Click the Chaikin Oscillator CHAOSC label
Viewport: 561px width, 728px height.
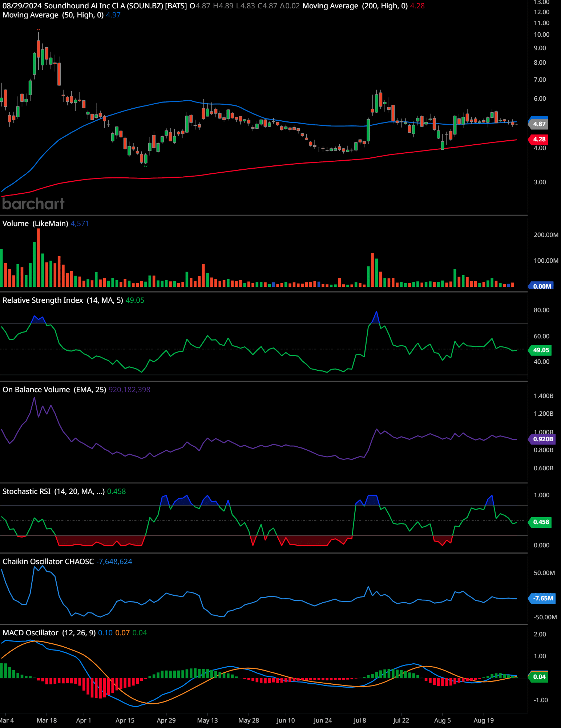click(x=48, y=562)
